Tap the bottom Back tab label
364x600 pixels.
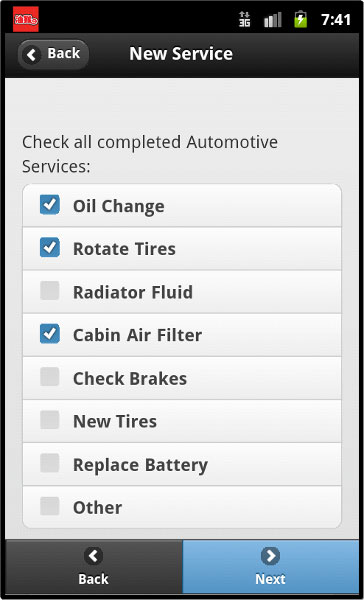93,579
